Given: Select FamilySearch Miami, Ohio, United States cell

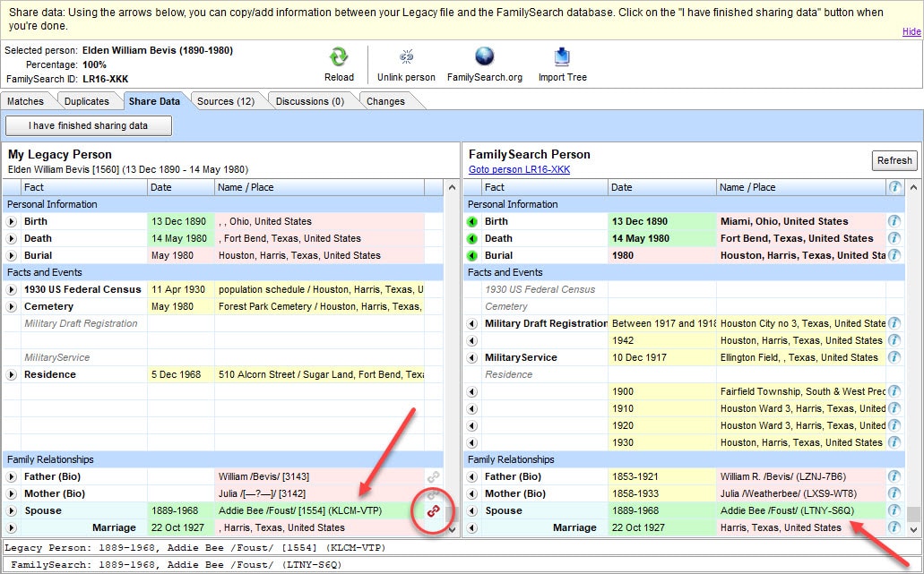Looking at the screenshot, I should [x=801, y=221].
